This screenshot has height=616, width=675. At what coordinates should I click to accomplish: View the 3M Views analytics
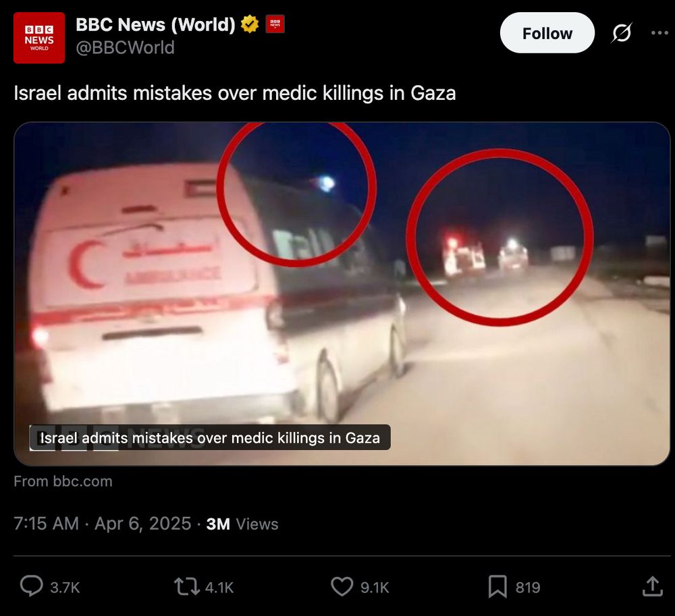pyautogui.click(x=242, y=524)
